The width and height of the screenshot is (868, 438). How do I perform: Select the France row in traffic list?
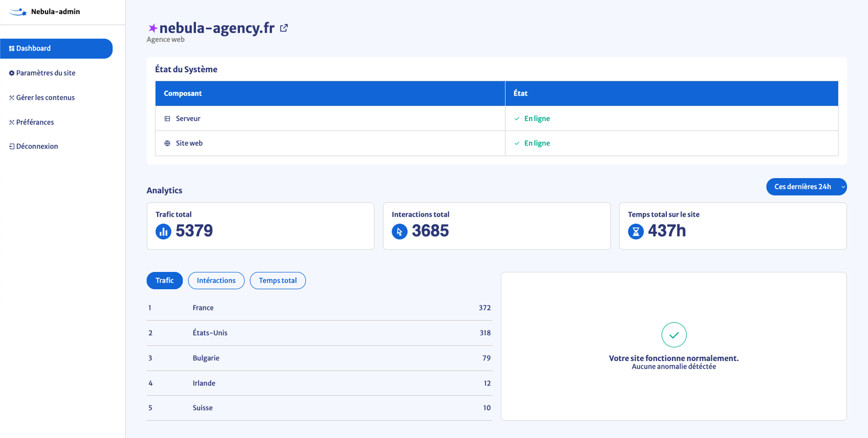point(319,308)
